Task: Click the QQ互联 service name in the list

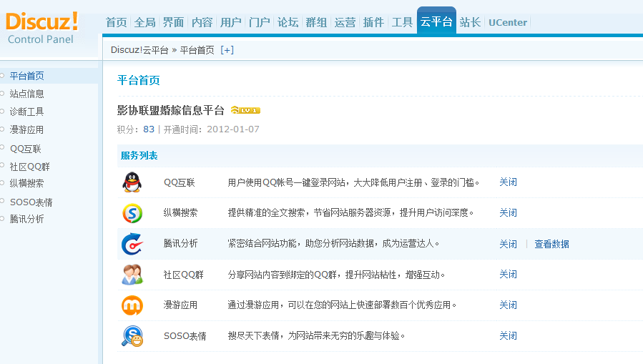Action: tap(180, 182)
